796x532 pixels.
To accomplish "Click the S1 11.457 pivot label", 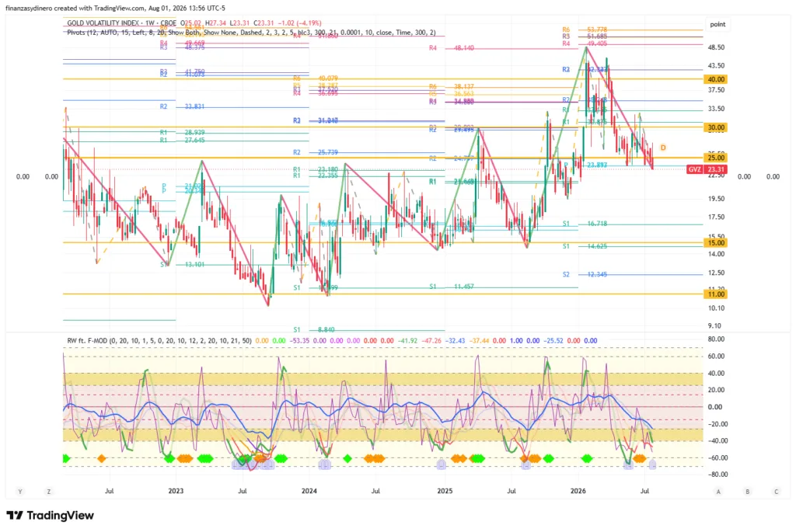I will [x=452, y=287].
